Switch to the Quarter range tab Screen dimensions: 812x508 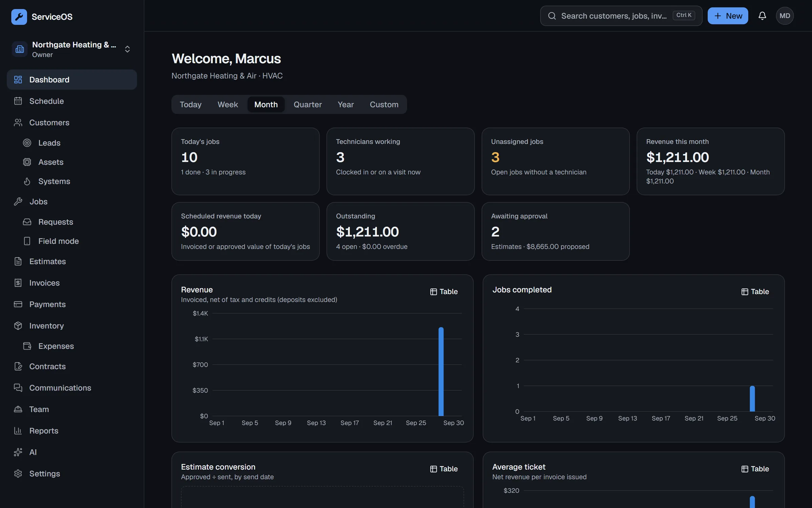(308, 104)
